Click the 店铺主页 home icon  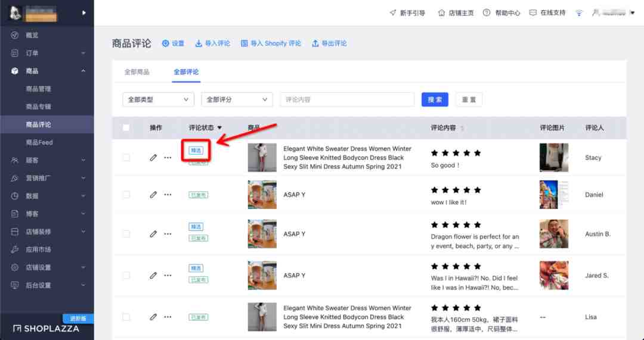(441, 13)
